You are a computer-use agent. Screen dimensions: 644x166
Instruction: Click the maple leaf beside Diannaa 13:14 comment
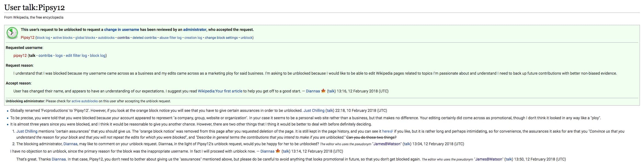[278, 151]
